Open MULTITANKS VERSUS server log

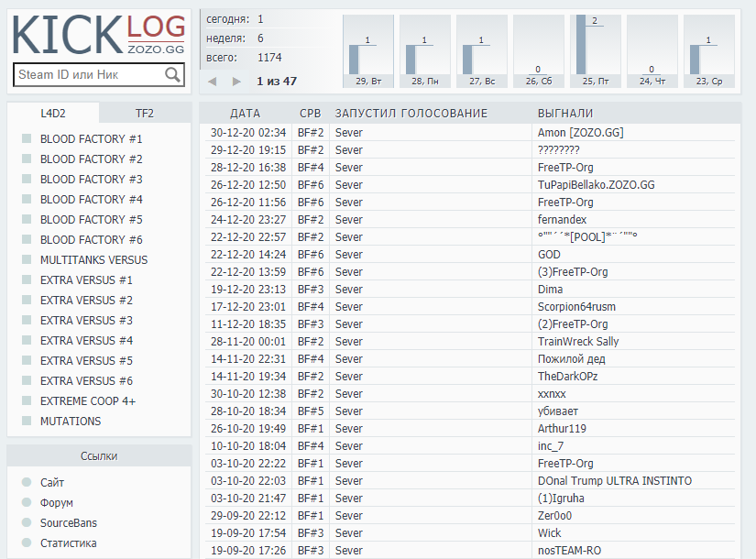93,260
